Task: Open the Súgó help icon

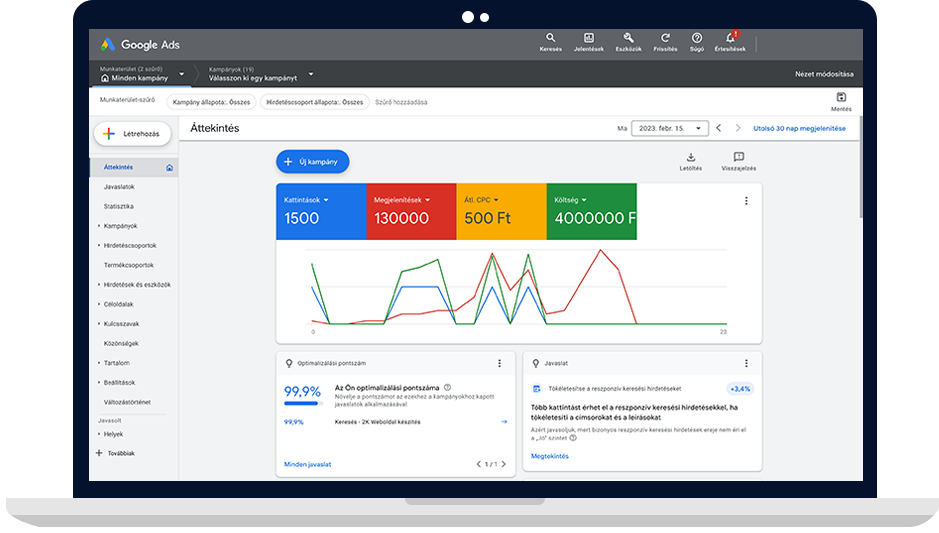Action: point(697,38)
